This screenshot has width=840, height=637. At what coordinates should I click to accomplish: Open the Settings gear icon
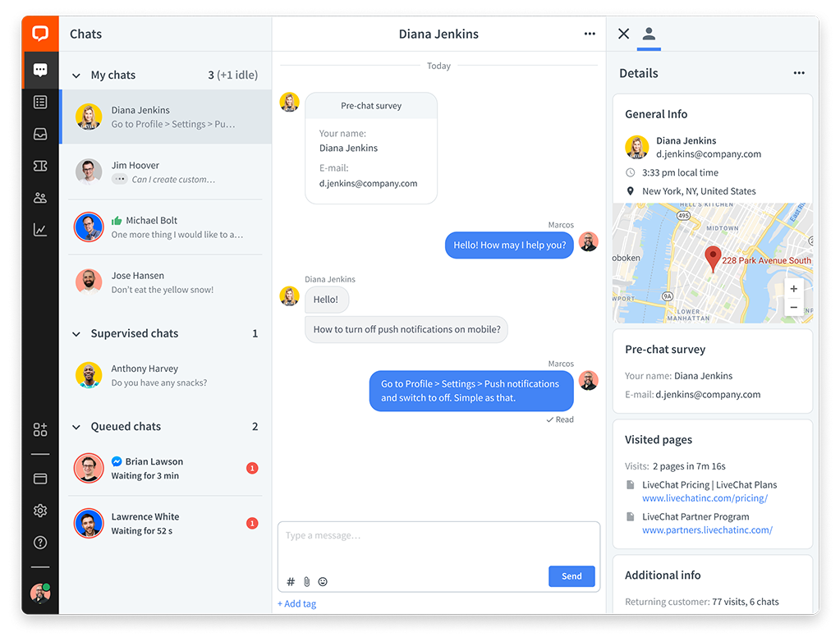point(40,511)
